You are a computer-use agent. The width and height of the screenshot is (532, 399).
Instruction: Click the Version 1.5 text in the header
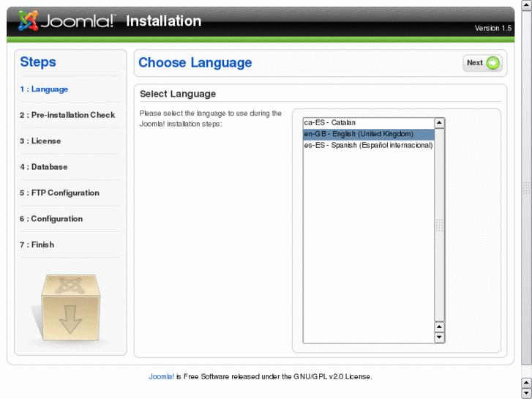(493, 28)
